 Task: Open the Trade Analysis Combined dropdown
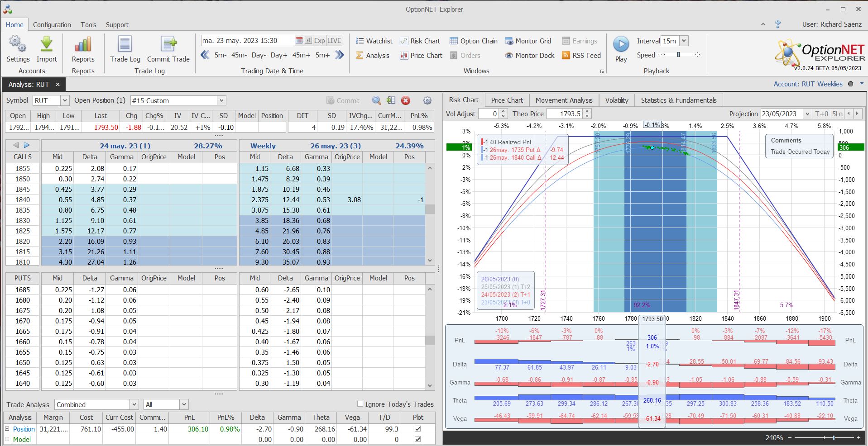[x=134, y=404]
